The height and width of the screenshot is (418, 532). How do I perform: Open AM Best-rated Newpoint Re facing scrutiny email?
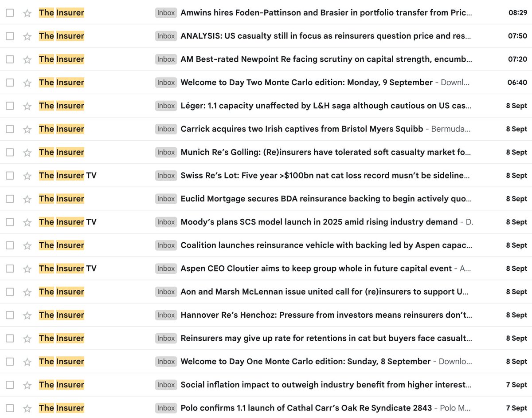tap(326, 59)
